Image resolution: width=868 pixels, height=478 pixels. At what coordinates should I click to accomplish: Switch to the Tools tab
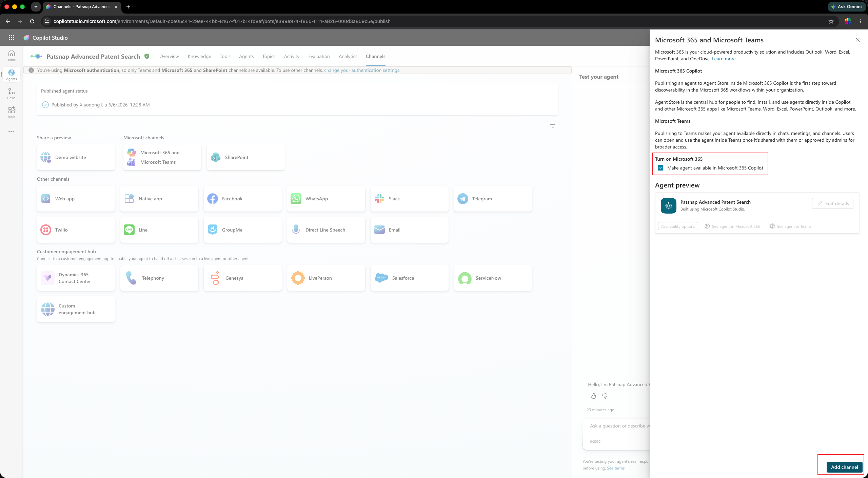tap(225, 56)
